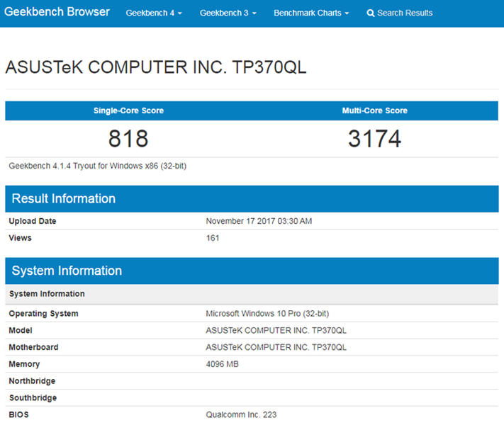
Task: Click the upload date November 17 2017 03:30 AM
Action: (x=259, y=221)
